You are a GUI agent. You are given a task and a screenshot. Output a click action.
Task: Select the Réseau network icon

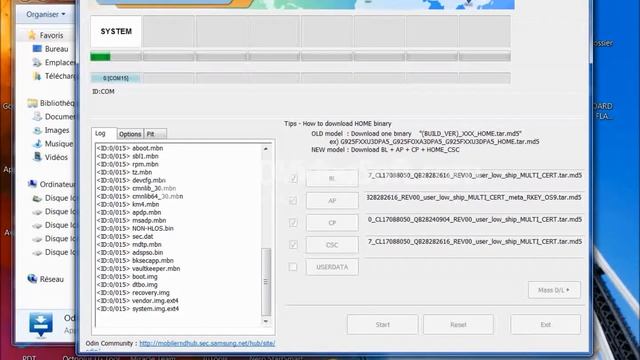coord(32,279)
